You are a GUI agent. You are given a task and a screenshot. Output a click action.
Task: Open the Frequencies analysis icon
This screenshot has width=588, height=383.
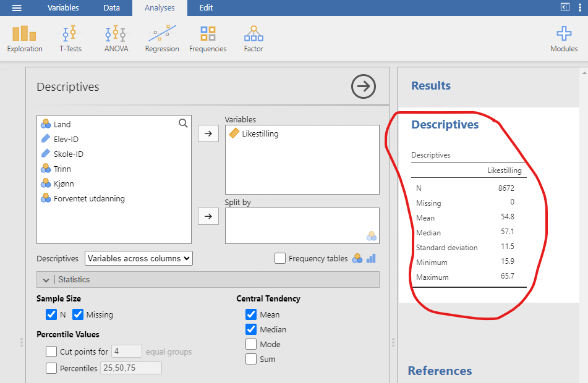click(x=207, y=38)
